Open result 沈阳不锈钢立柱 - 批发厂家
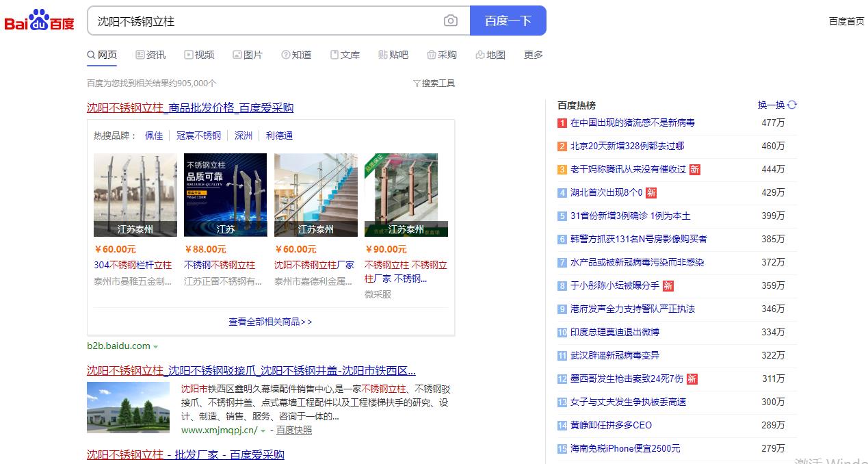Viewport: 868px width, 464px height. click(185, 454)
